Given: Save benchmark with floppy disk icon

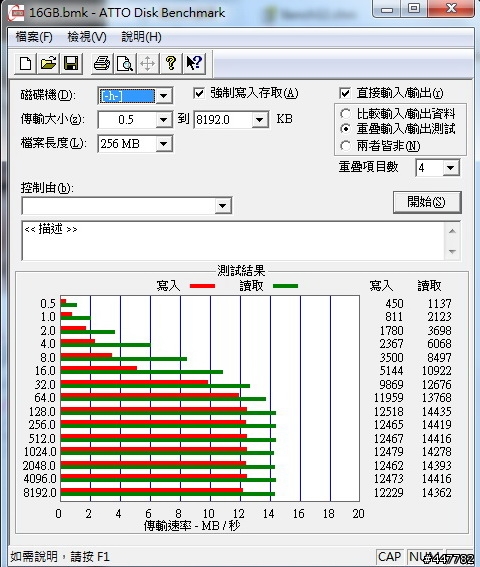Looking at the screenshot, I should (71, 64).
